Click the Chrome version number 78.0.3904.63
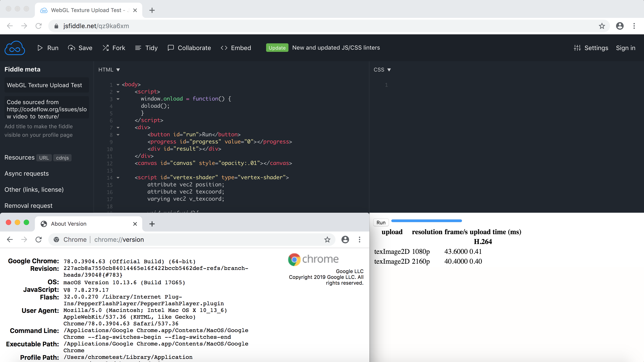 point(84,261)
